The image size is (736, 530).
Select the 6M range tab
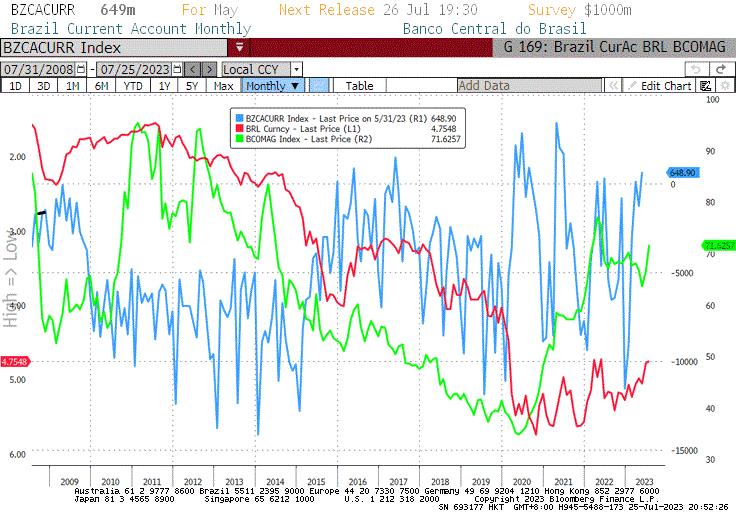tap(101, 86)
